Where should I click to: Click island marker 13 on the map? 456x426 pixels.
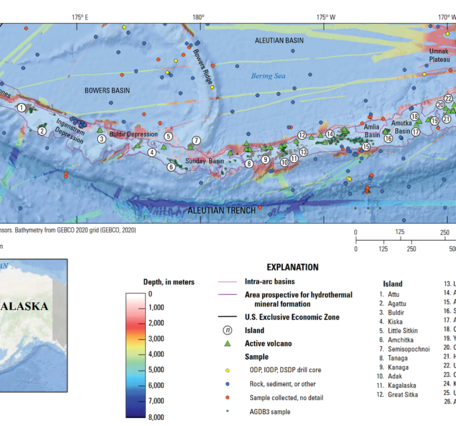(x=303, y=152)
